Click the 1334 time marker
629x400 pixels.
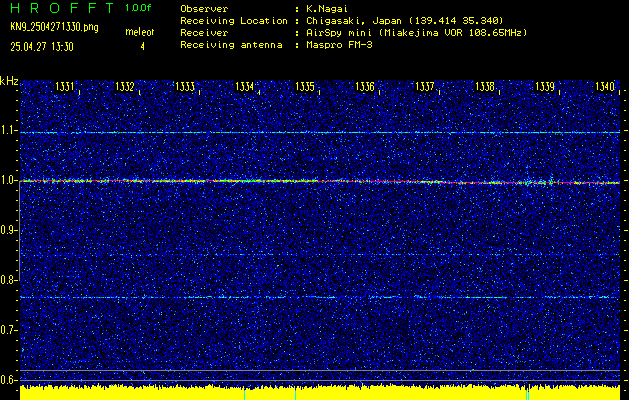tap(245, 87)
